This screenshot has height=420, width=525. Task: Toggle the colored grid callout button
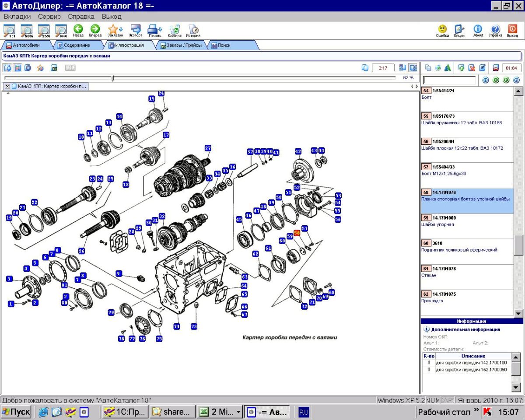pyautogui.click(x=18, y=68)
